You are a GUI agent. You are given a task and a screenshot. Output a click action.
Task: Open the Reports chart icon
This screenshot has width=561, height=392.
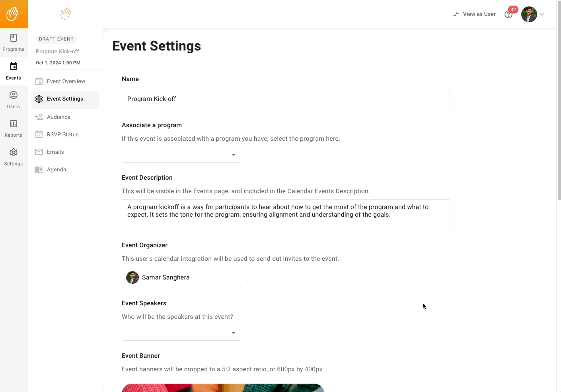14,124
